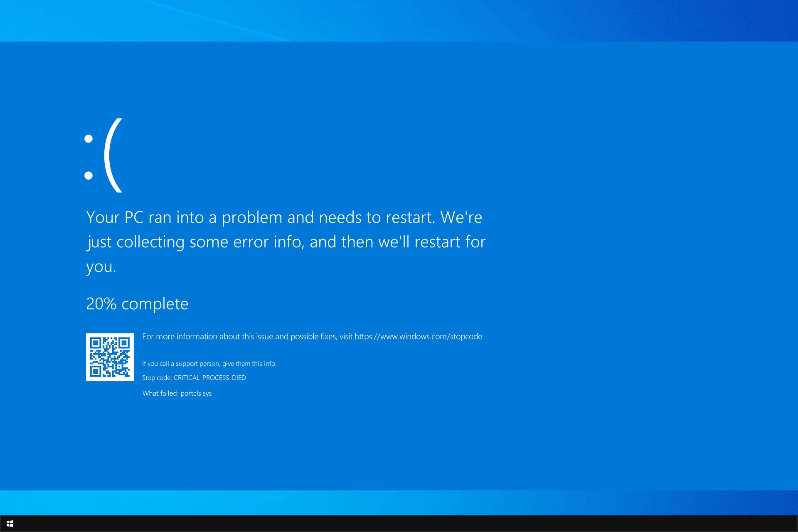Click the 20% complete progress text
This screenshot has height=532, width=798.
137,304
